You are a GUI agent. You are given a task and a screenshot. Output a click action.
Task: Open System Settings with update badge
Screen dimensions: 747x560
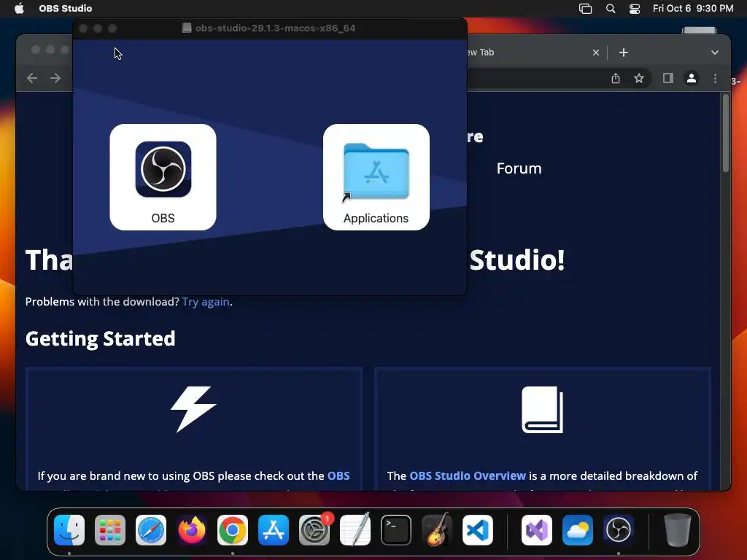(314, 529)
